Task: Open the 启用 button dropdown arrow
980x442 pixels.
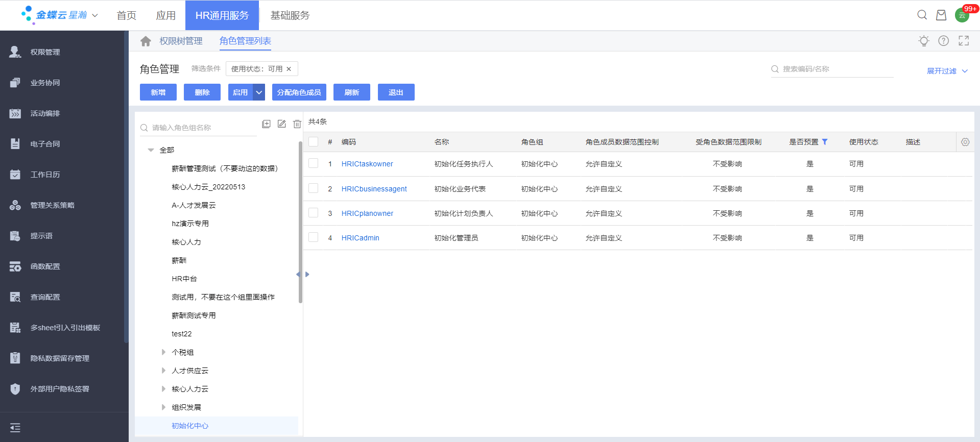Action: click(259, 92)
